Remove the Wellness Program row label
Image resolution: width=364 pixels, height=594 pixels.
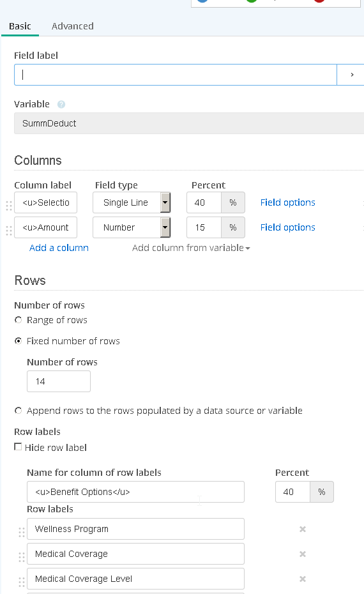click(303, 529)
